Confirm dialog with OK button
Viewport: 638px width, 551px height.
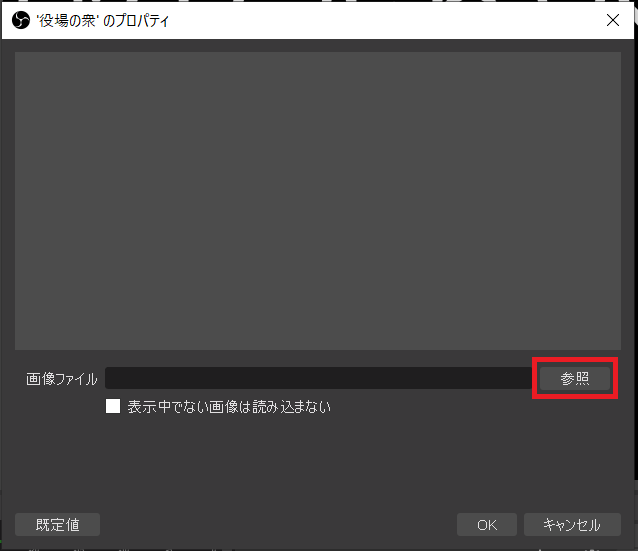(x=487, y=525)
